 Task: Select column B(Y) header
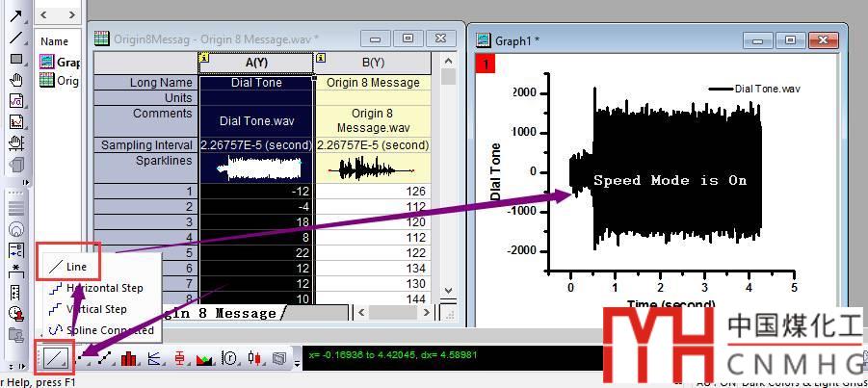coord(372,63)
